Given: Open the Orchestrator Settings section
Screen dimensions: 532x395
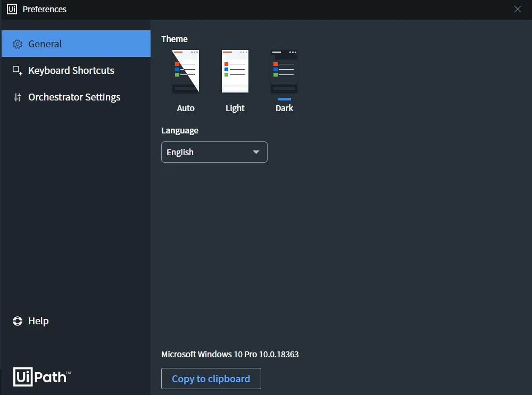Looking at the screenshot, I should (x=76, y=97).
